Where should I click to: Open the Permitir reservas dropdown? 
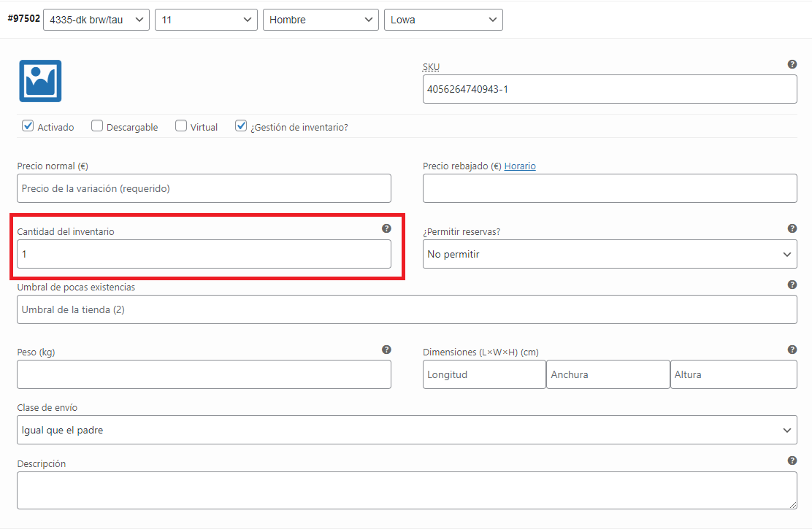coord(610,254)
